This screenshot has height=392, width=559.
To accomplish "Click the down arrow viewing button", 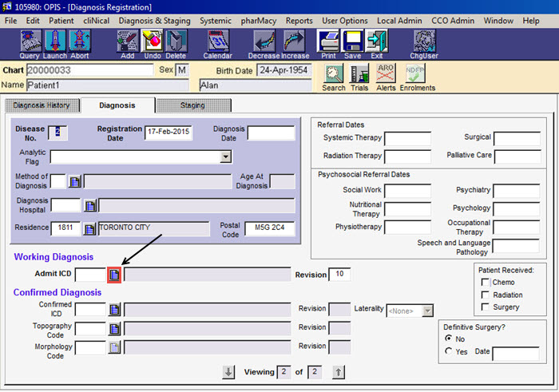I will [x=228, y=372].
